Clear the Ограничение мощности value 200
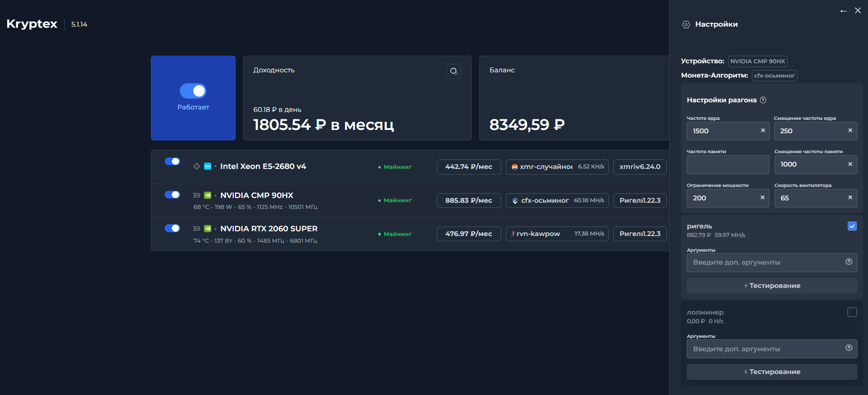868x395 pixels. coord(762,197)
